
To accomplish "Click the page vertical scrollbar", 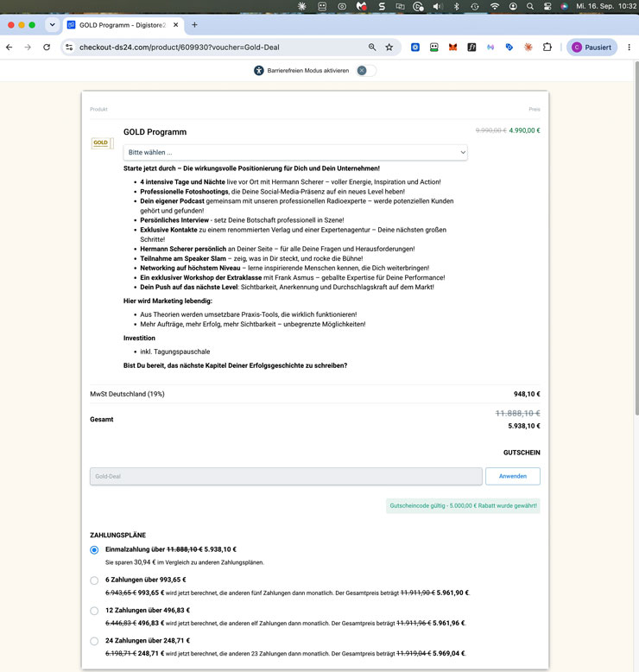I will pos(636,238).
